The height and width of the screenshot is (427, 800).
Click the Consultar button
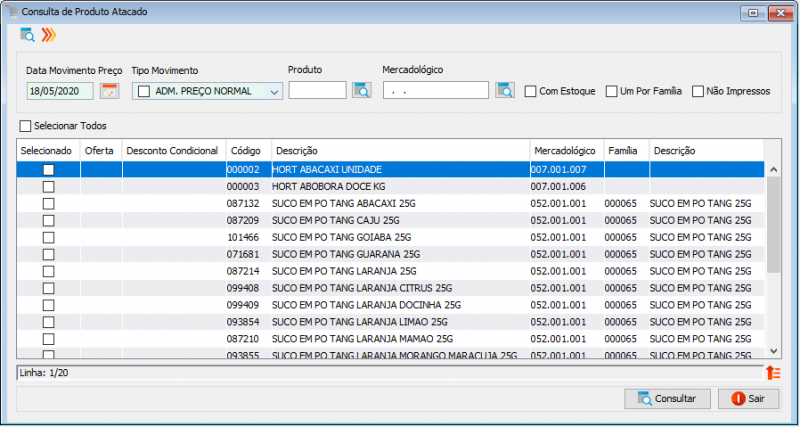[x=667, y=399]
